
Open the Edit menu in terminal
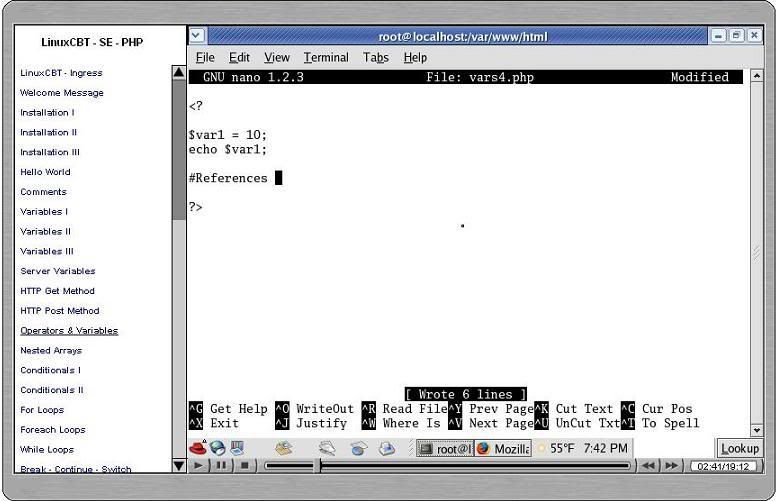pyautogui.click(x=240, y=57)
